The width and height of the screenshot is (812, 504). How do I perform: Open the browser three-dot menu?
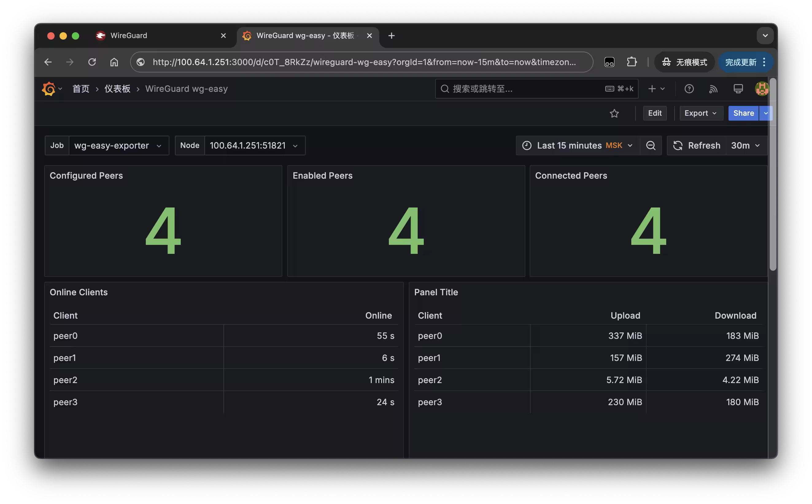[x=764, y=62]
